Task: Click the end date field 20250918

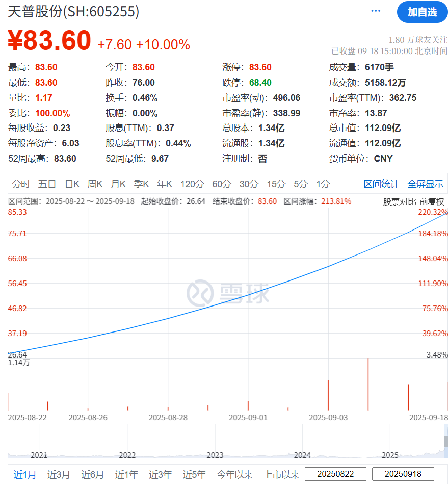Action: click(x=403, y=474)
